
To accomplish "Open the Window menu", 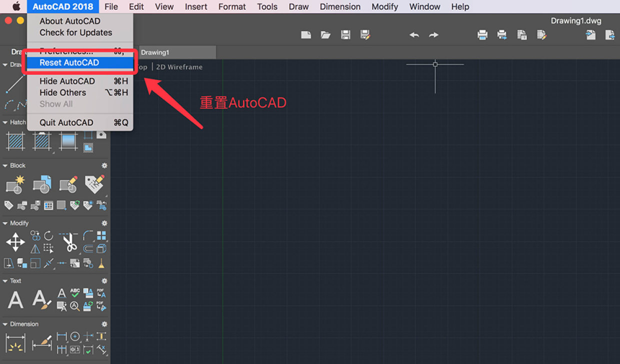I will pos(425,6).
